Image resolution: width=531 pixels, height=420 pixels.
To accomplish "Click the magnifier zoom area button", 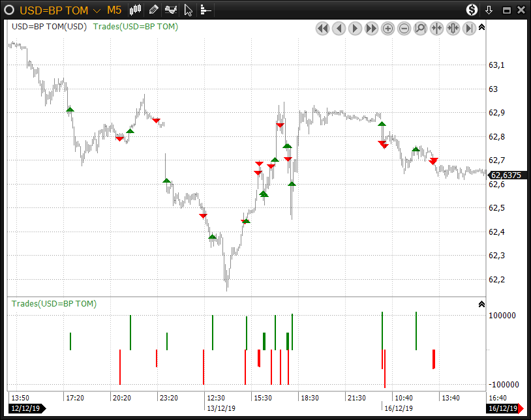I will pyautogui.click(x=420, y=28).
